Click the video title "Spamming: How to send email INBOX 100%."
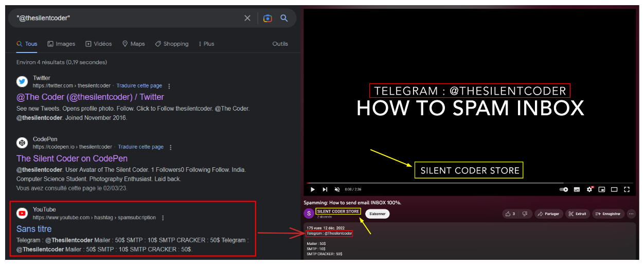This screenshot has height=265, width=644. (352, 203)
